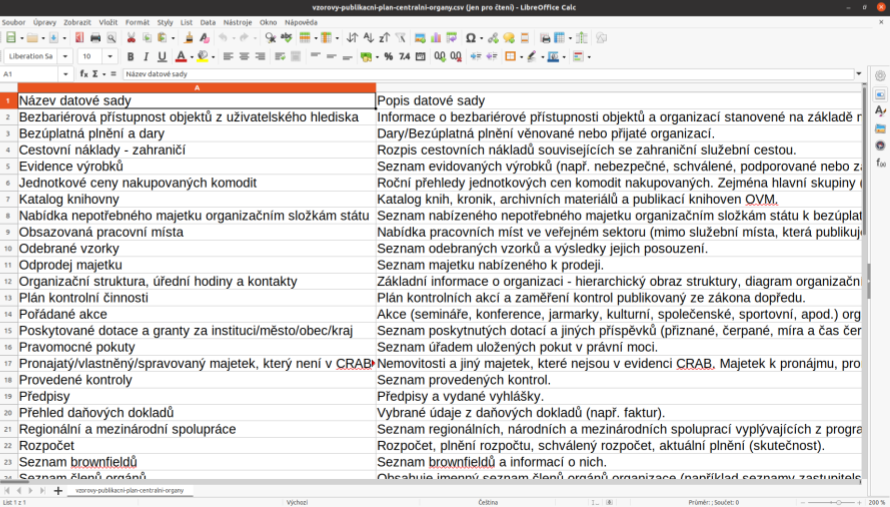Image resolution: width=890 pixels, height=507 pixels.
Task: Select the vzorovy-publikacni-plan-centralni-organy sheet tab
Action: (129, 491)
